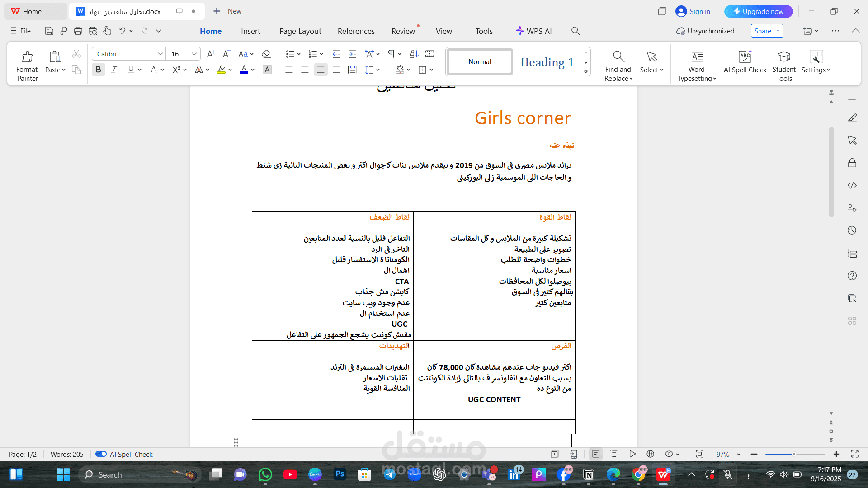Click the Undo arrow icon
This screenshot has height=488, width=868.
[x=122, y=31]
